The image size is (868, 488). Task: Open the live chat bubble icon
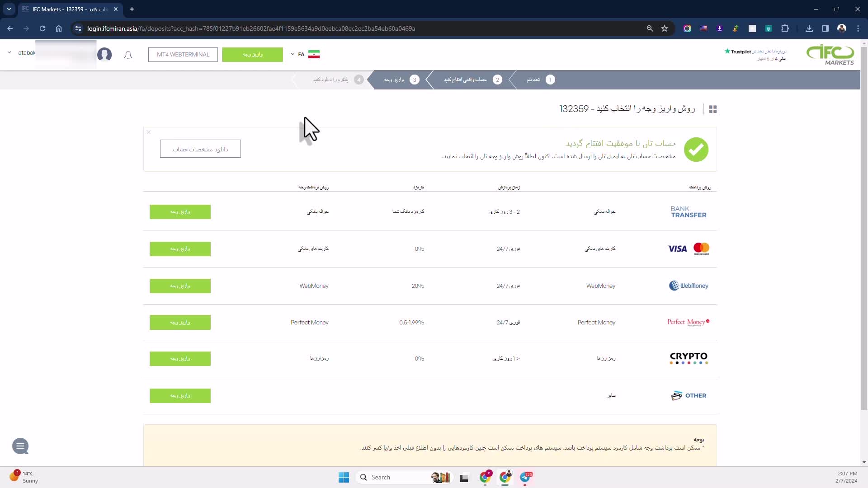tap(20, 446)
